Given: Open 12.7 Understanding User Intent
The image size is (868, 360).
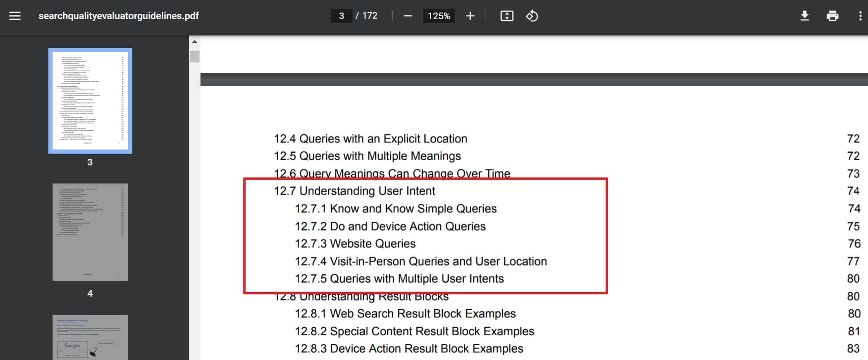Looking at the screenshot, I should pos(354,191).
